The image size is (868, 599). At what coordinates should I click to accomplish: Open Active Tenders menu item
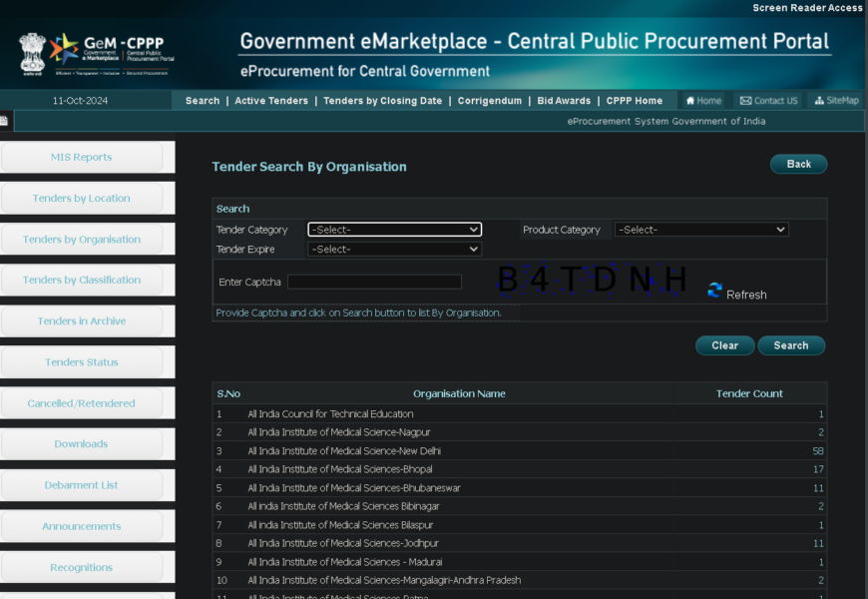271,101
